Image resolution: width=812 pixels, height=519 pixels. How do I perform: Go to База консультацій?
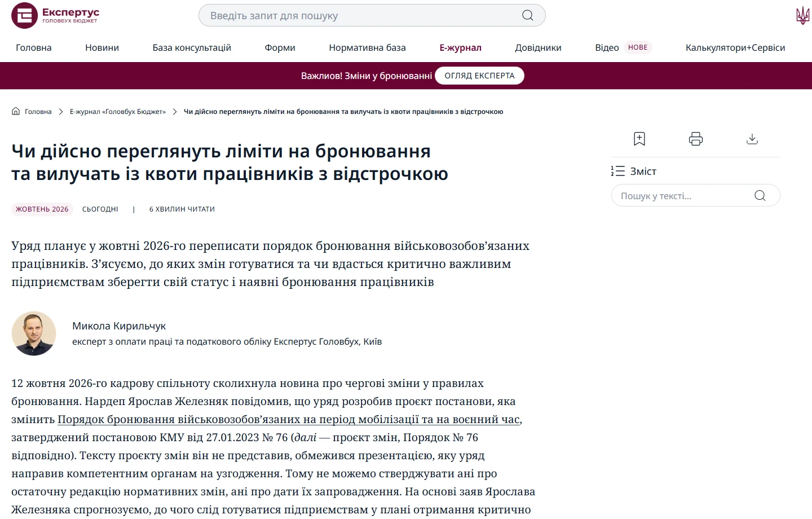click(192, 47)
